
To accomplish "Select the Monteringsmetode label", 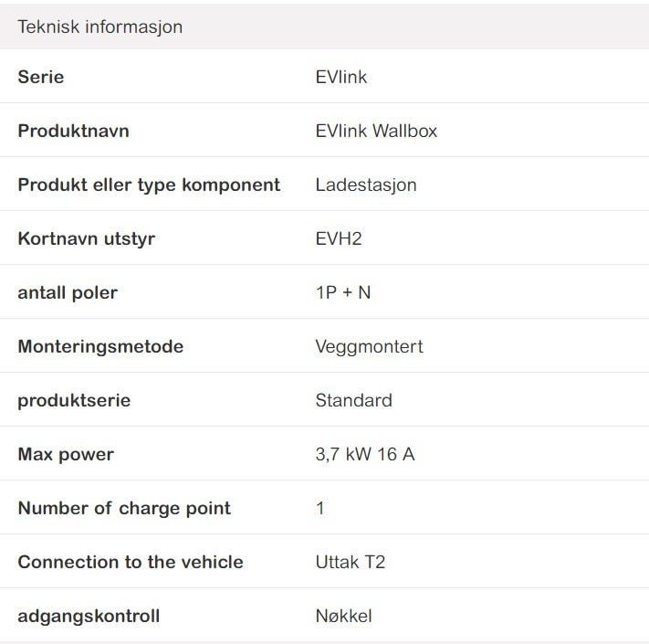I will (100, 346).
